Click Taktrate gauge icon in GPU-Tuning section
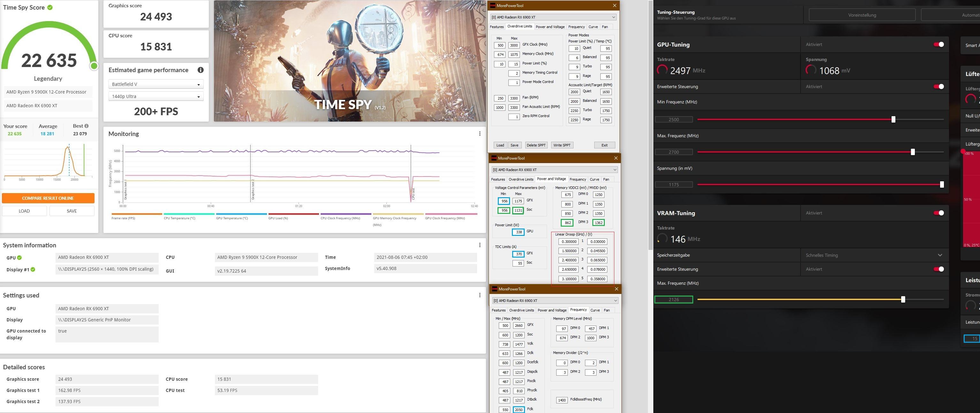The image size is (980, 413). coord(662,70)
